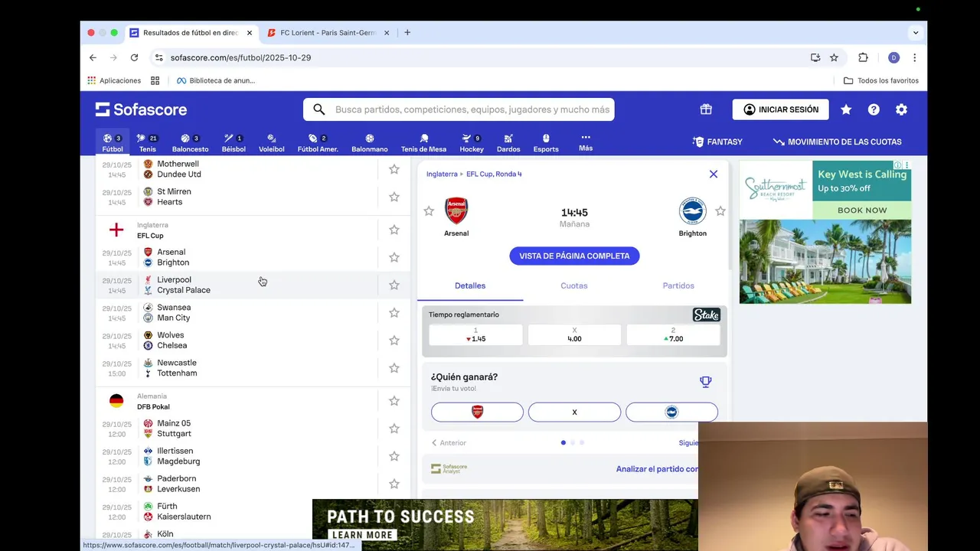Favorite the Swansea vs Man City match

[x=394, y=312]
